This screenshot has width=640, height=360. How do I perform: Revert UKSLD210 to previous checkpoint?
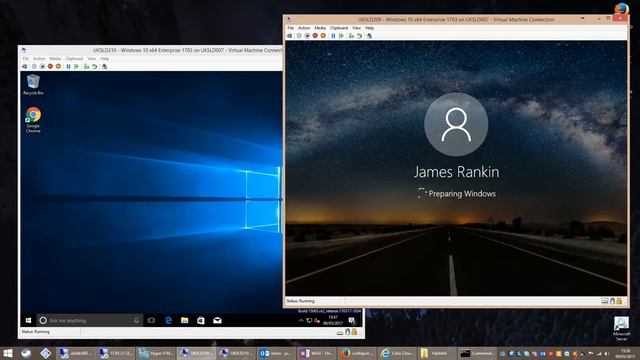tap(94, 67)
